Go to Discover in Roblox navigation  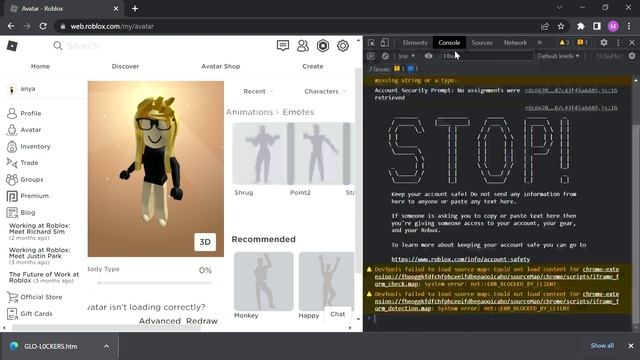[x=125, y=66]
